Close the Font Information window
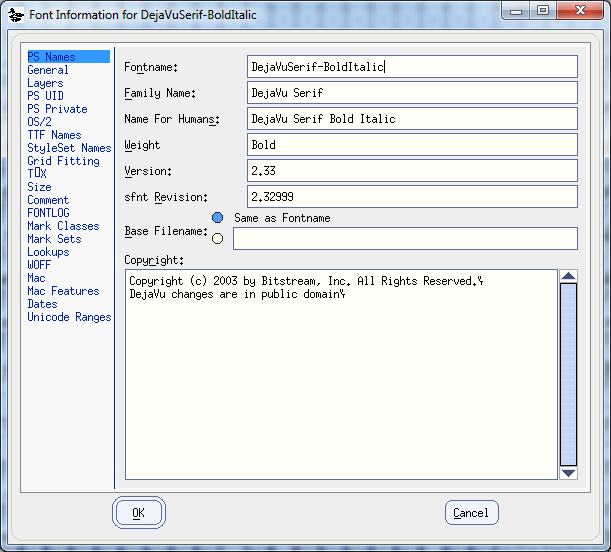The image size is (611, 552). (580, 11)
